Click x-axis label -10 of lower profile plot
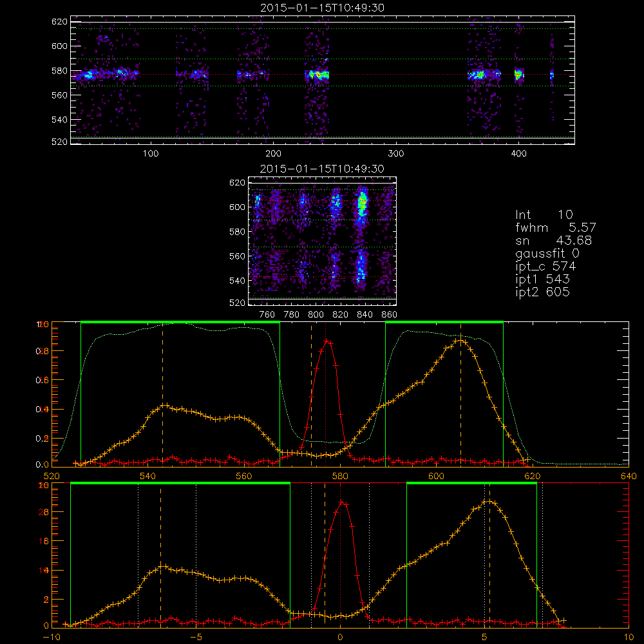The width and height of the screenshot is (644, 644). tap(52, 638)
